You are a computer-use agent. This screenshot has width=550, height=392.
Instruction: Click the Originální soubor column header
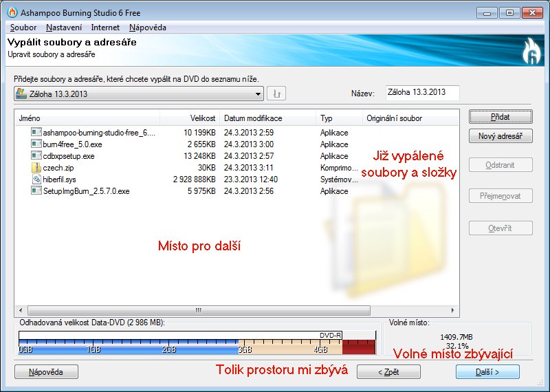[410, 118]
